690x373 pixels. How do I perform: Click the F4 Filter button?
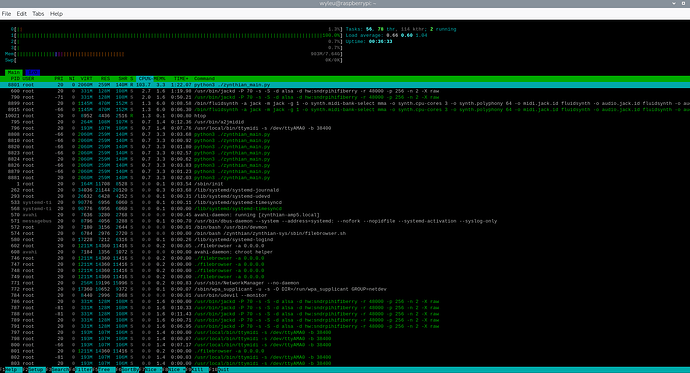tap(81, 370)
